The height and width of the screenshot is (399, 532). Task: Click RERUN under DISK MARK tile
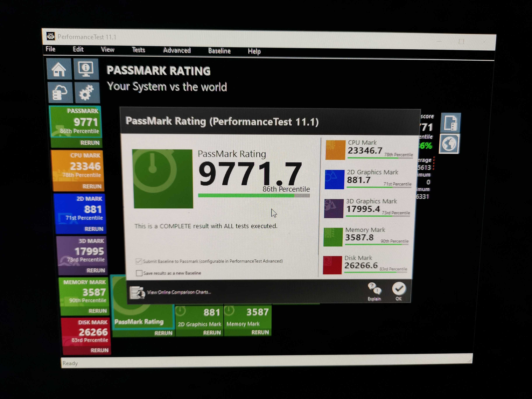pyautogui.click(x=100, y=350)
